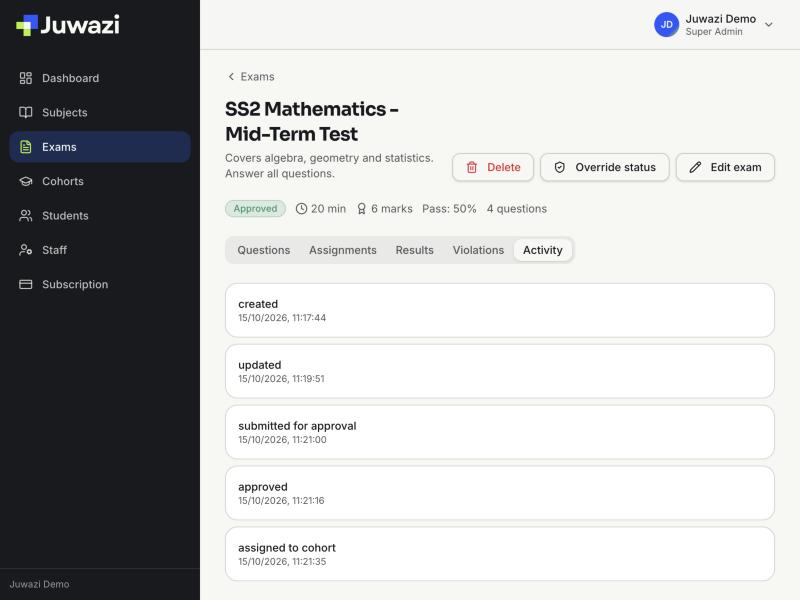Click the '4 questions' text
The width and height of the screenshot is (800, 600).
click(x=516, y=209)
